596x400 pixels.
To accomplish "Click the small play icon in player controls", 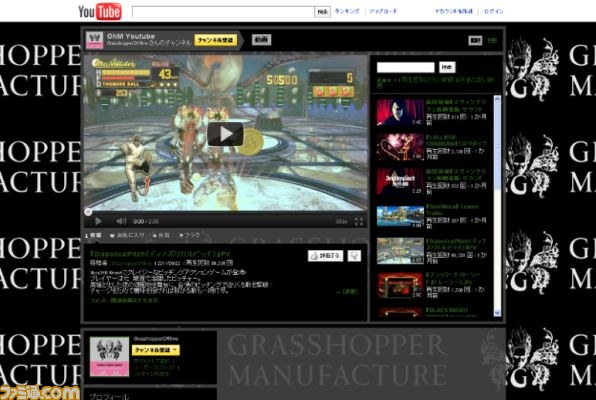I will tap(98, 221).
